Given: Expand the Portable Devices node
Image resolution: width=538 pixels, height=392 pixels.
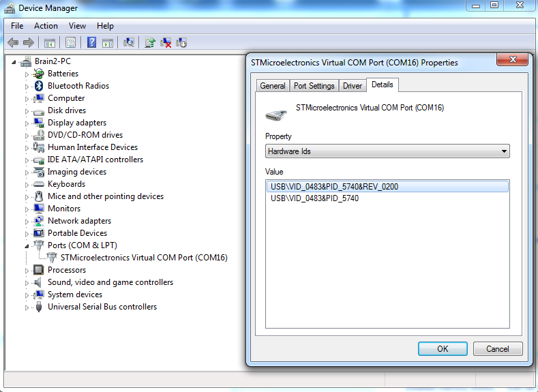Looking at the screenshot, I should pos(27,234).
